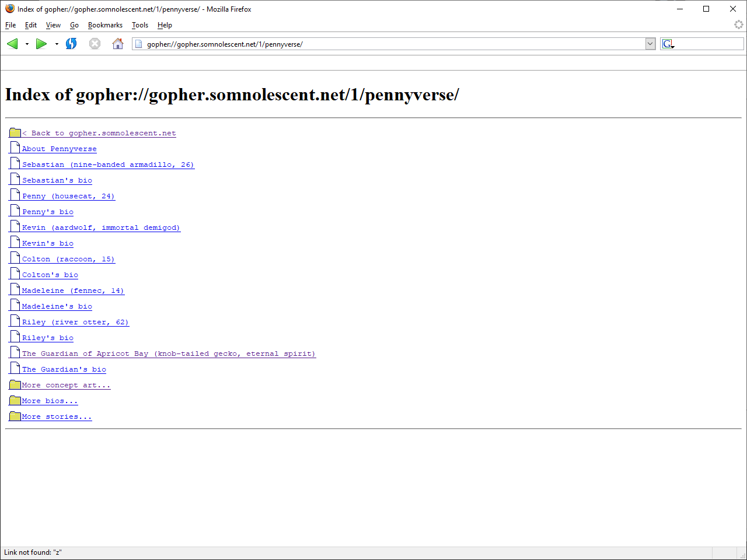Open the Bookmarks menu

[x=105, y=25]
